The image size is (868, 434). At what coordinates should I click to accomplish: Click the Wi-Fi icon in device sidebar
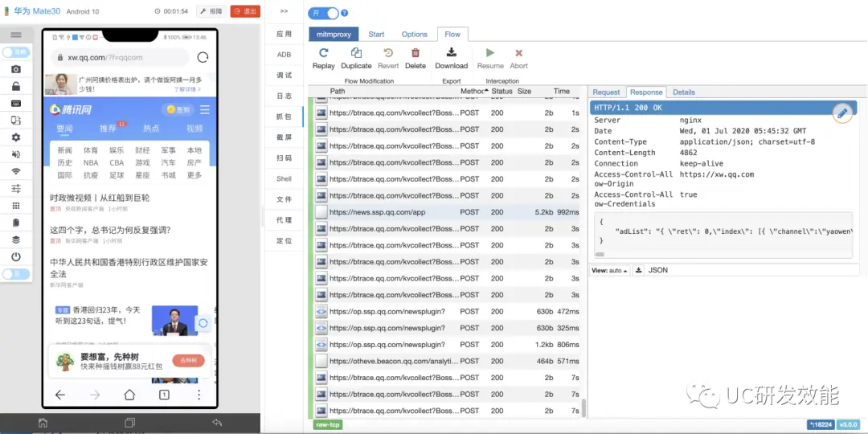pyautogui.click(x=16, y=172)
